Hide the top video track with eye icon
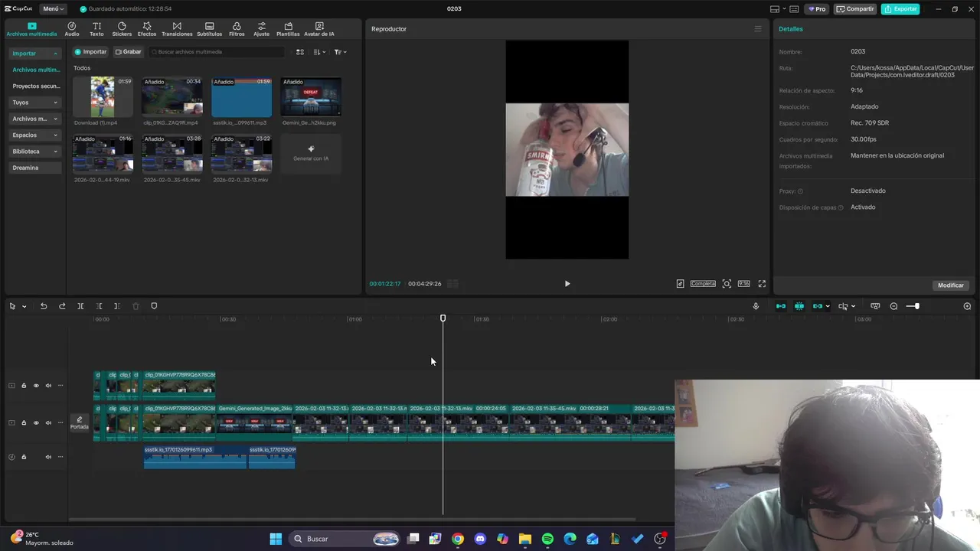 [36, 386]
